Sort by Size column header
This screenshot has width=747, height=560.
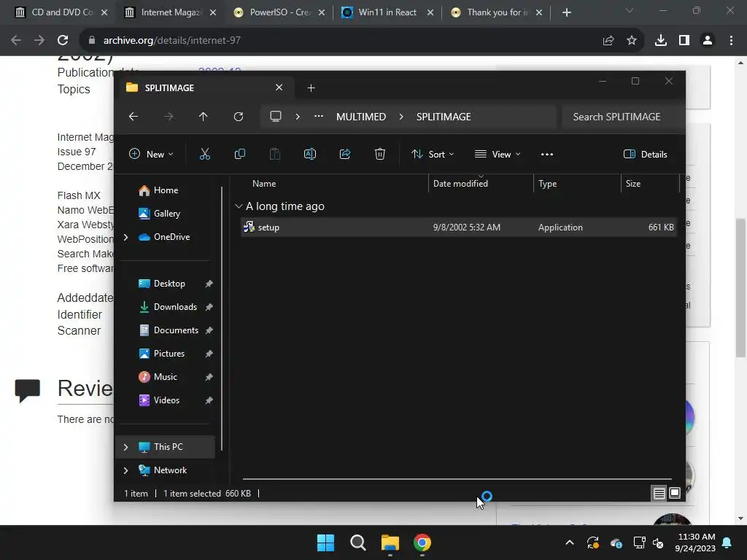[632, 184]
